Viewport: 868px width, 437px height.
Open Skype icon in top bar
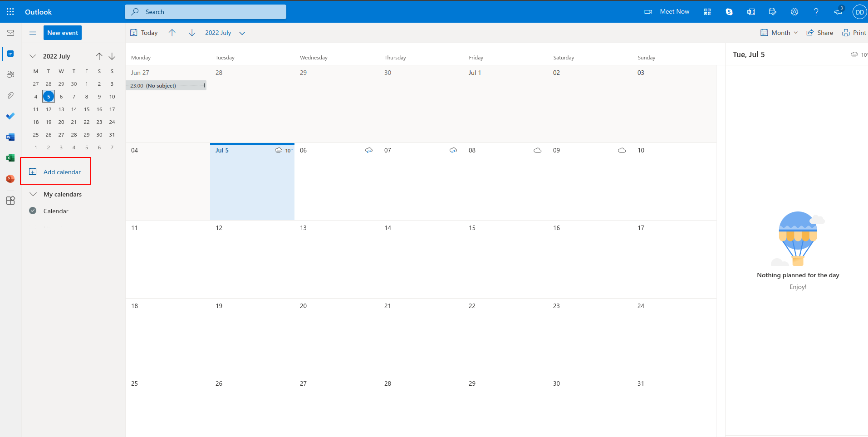(729, 12)
